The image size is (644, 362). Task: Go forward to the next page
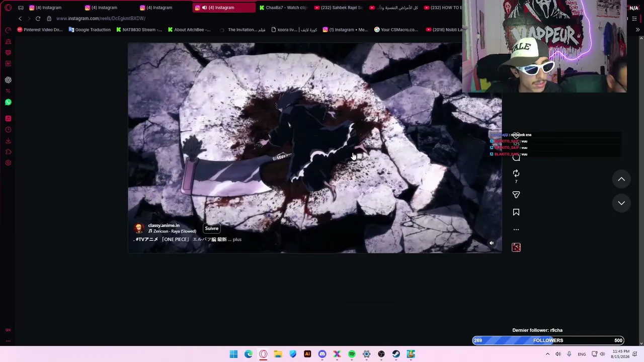pos(29,19)
